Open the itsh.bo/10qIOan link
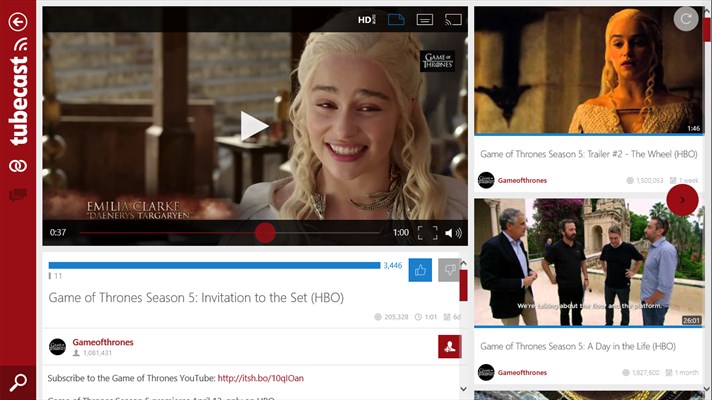Image resolution: width=712 pixels, height=400 pixels. (261, 378)
